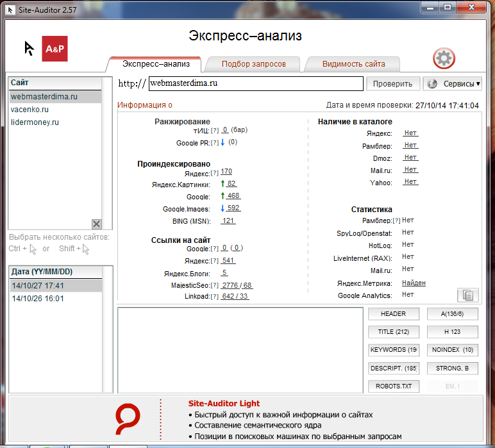Click the H 123 button
The image size is (495, 448).
coord(453,332)
